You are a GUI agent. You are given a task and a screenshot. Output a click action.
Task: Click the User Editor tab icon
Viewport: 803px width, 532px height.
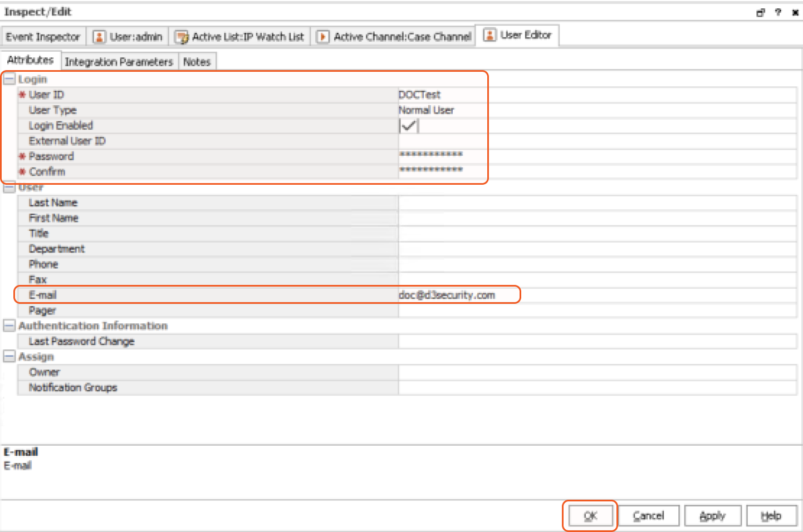point(489,35)
